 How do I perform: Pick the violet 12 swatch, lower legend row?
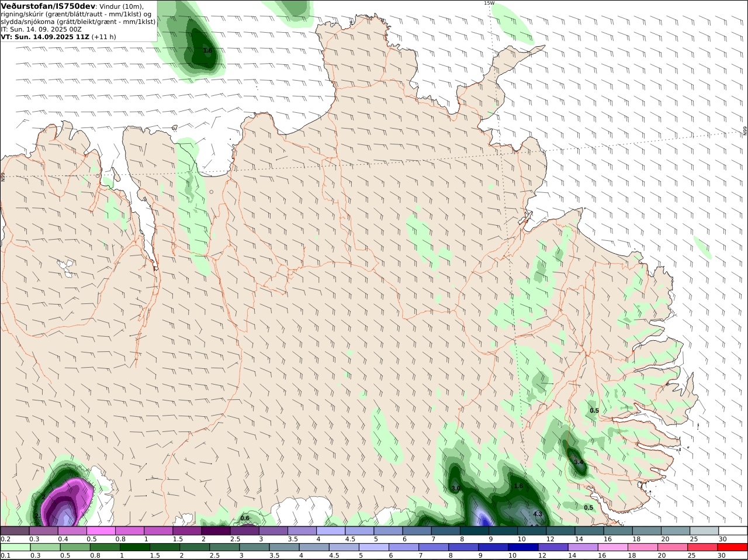tap(553, 548)
